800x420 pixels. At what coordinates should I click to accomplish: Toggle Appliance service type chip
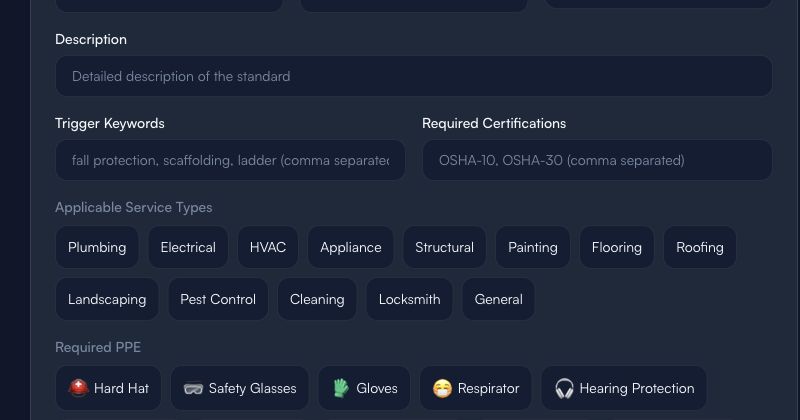point(351,248)
